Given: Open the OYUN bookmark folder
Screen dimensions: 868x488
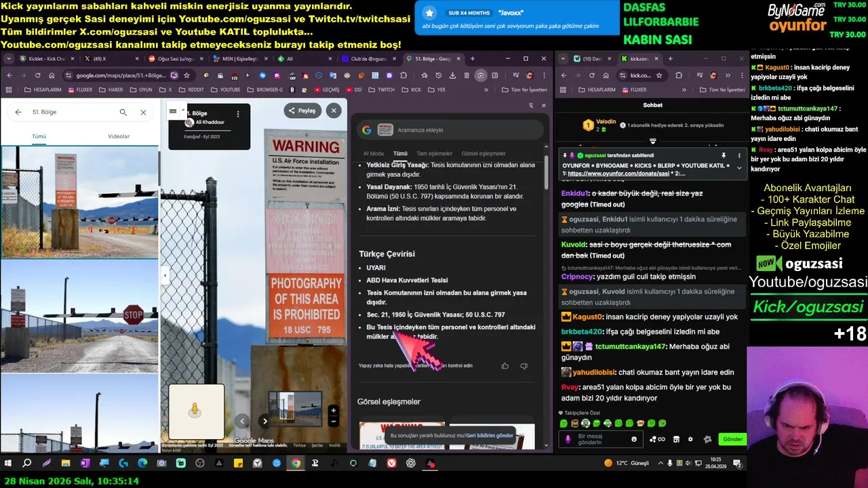Looking at the screenshot, I should click(140, 89).
